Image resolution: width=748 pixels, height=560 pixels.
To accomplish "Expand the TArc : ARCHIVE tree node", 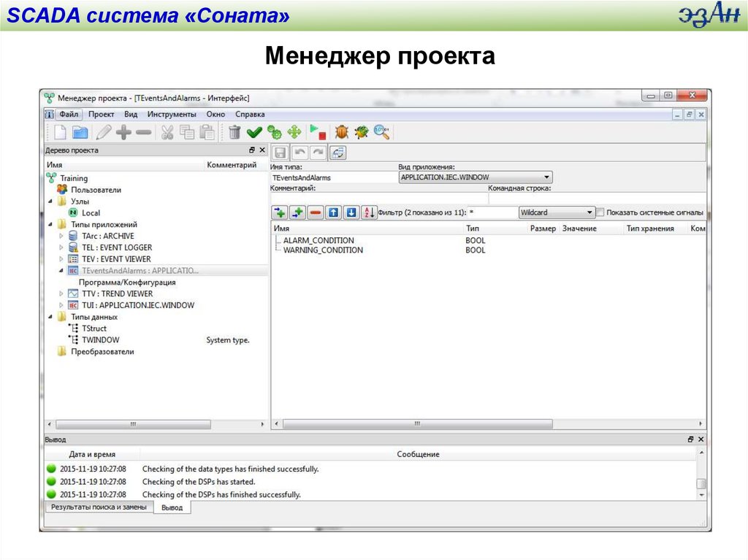I will (x=61, y=237).
